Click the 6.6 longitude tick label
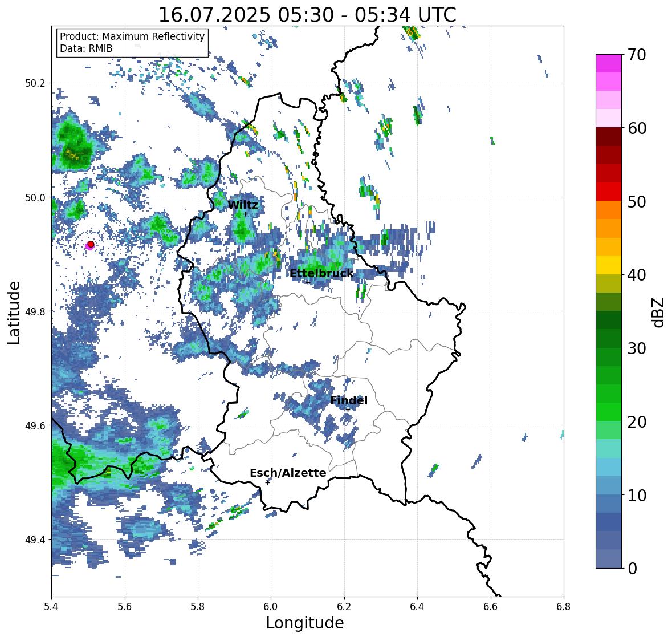672x637 pixels. click(490, 607)
